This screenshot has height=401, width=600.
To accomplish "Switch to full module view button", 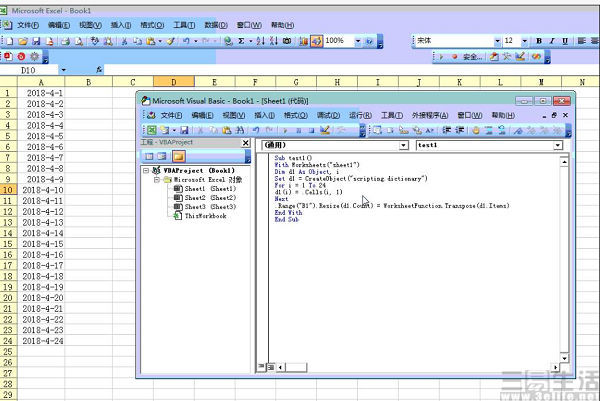I will pyautogui.click(x=272, y=367).
